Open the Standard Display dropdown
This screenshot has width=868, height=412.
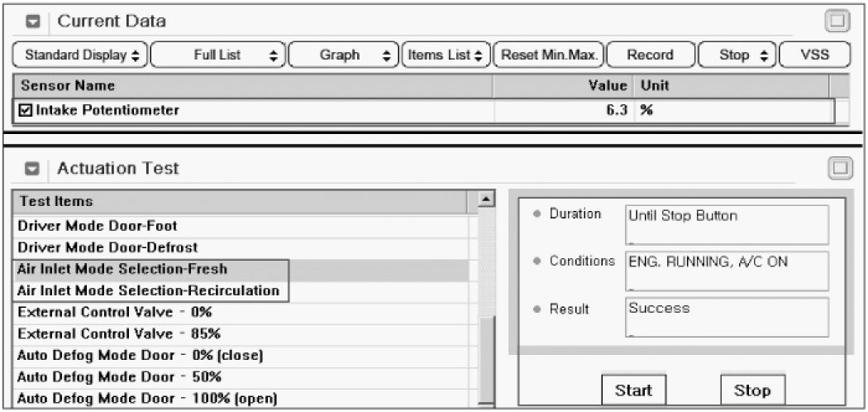tap(82, 55)
